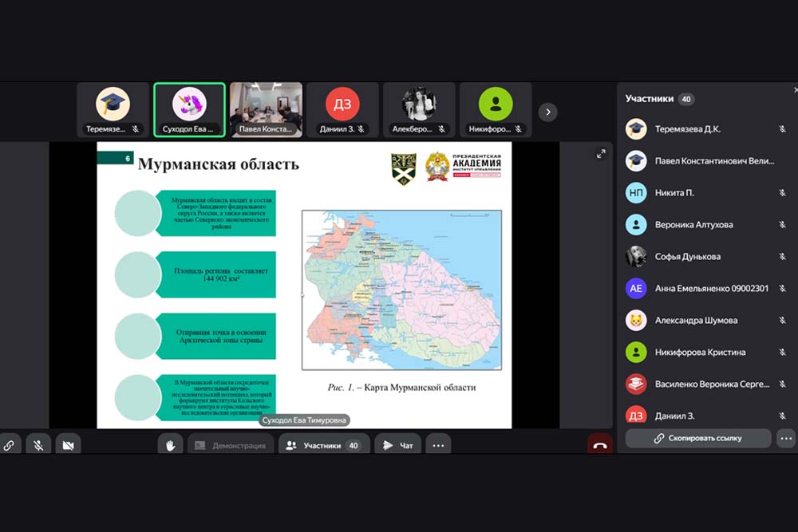Toggle the camera on or off
This screenshot has width=798, height=532.
click(68, 445)
